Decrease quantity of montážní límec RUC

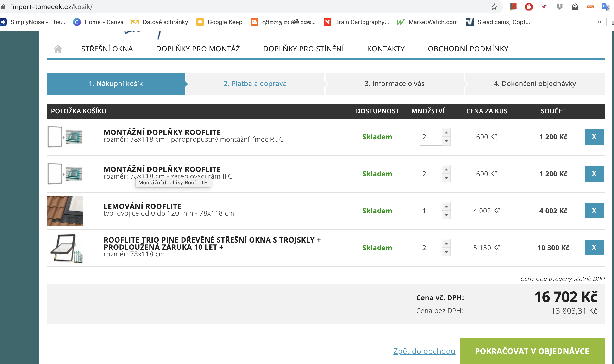(446, 141)
